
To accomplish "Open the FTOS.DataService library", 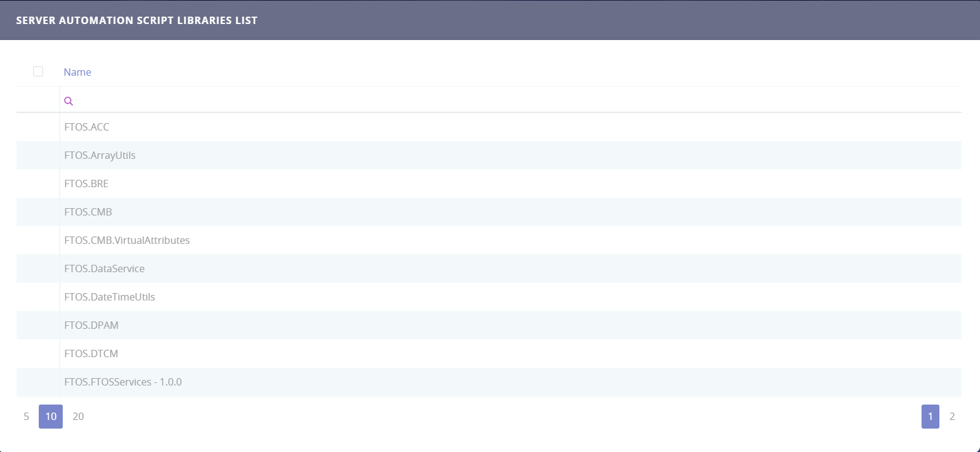I will [105, 268].
